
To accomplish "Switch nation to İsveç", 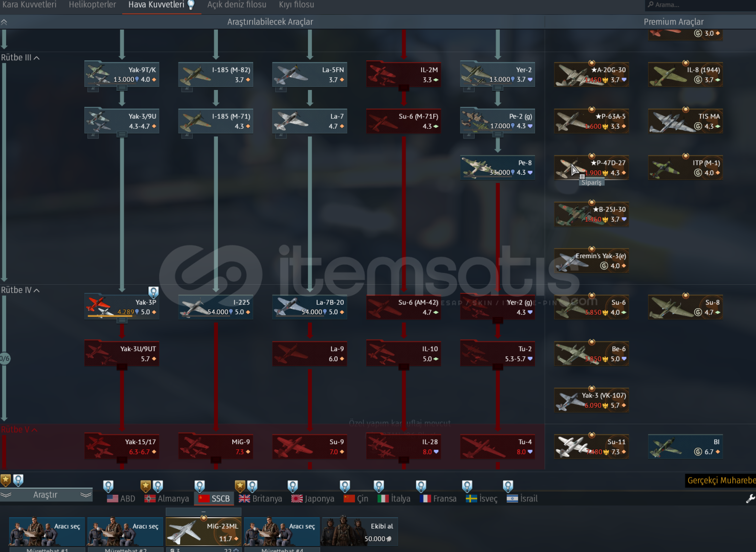I will point(481,498).
